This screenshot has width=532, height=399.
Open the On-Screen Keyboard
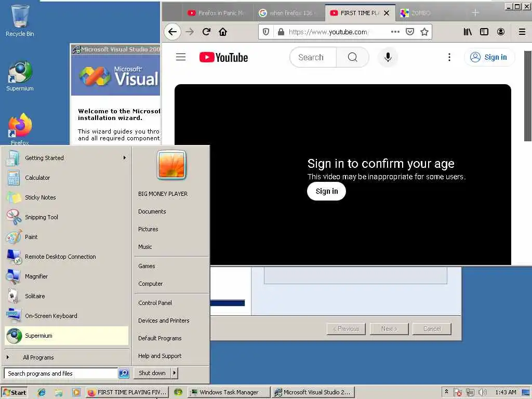click(66, 316)
